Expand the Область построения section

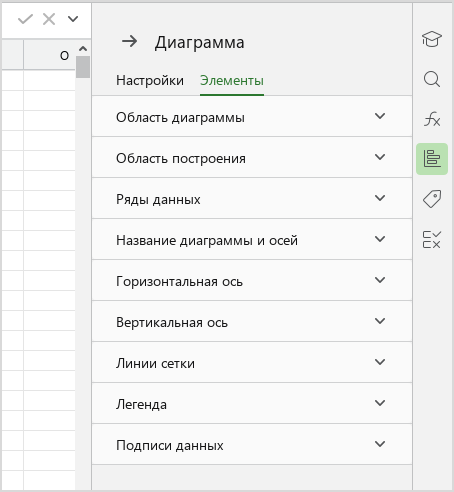(252, 157)
